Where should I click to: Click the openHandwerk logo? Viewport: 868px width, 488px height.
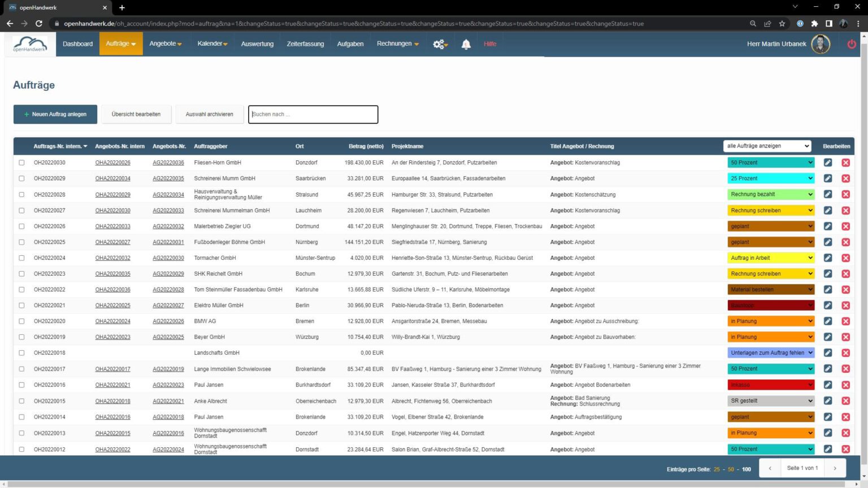coord(31,44)
